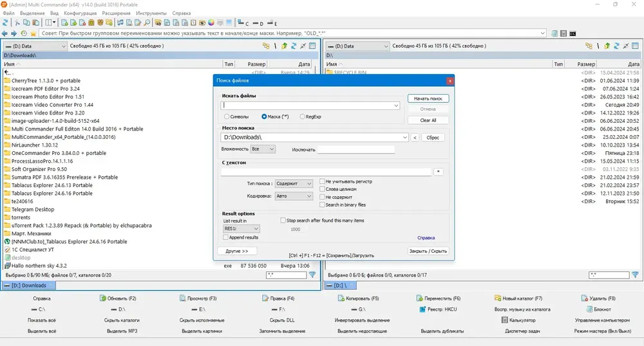Screen dimensions: 644x346
Task: Expand the Вложенность dropdown
Action: 263,149
